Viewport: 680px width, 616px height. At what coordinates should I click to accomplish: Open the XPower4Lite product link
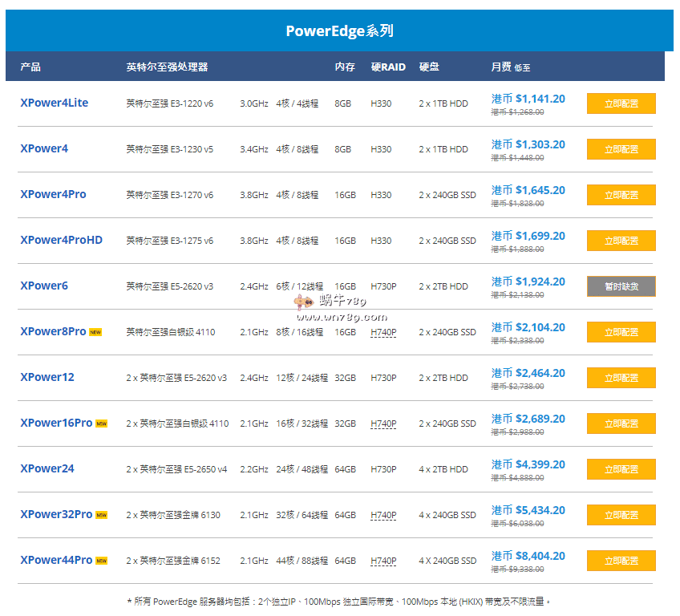point(54,103)
